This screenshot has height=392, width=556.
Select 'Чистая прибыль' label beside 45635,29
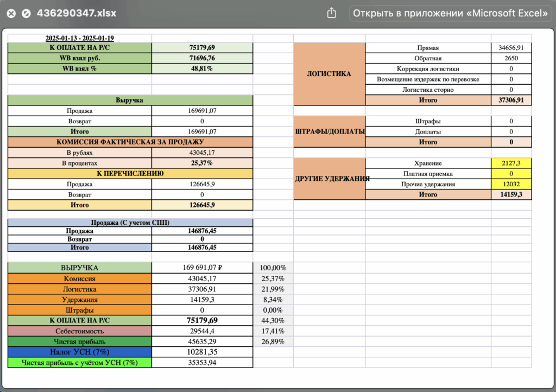(79, 342)
